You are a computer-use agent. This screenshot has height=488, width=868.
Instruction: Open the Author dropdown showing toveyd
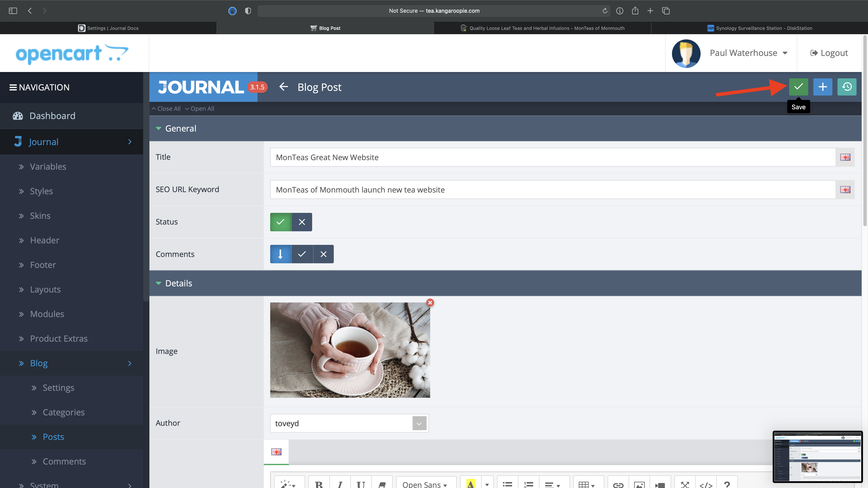[x=349, y=423]
